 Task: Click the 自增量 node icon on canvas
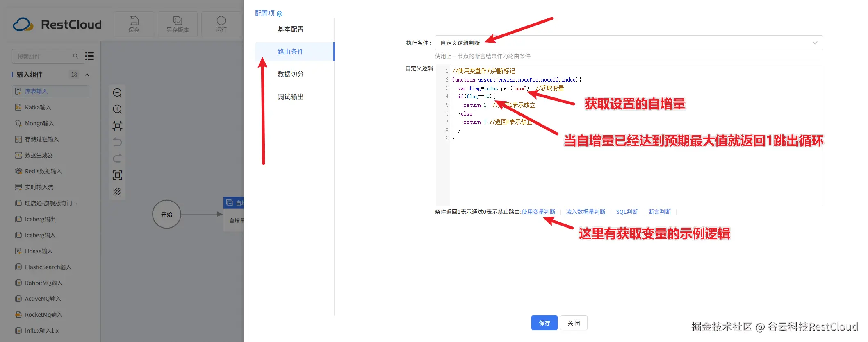pyautogui.click(x=230, y=203)
